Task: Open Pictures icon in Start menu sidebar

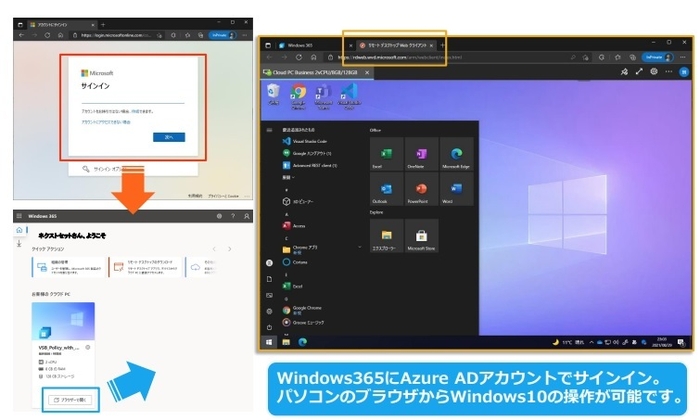Action: 269,295
